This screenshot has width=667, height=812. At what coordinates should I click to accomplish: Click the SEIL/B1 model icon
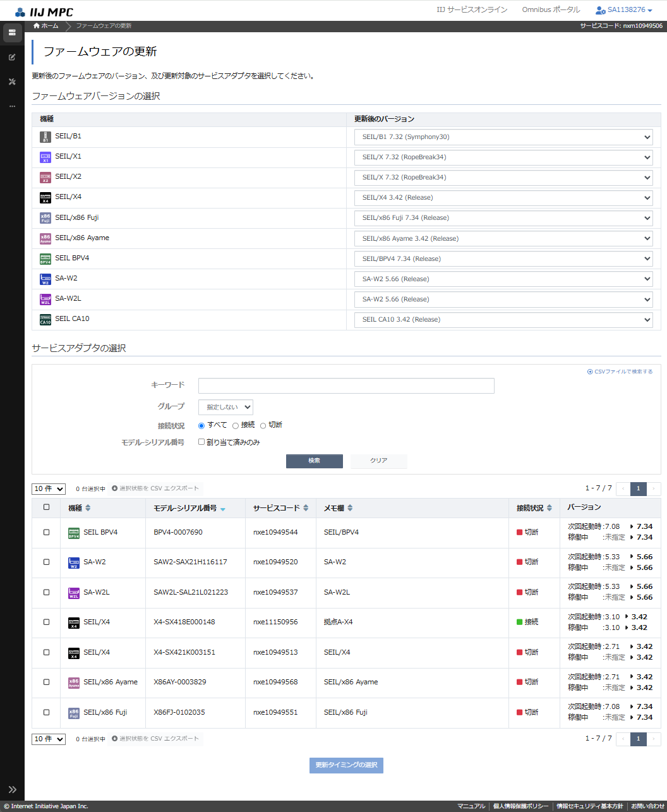tap(45, 137)
